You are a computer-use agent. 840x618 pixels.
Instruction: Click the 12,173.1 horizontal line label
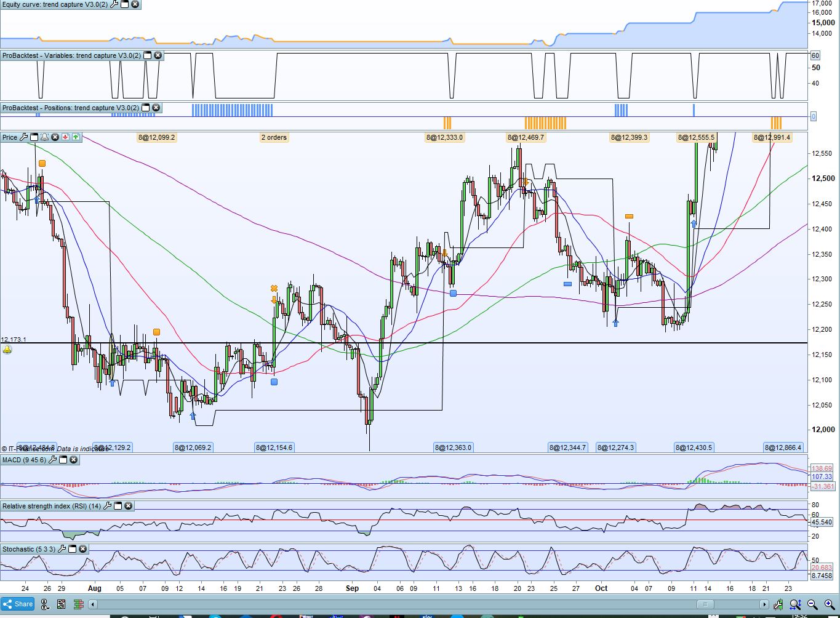click(14, 339)
